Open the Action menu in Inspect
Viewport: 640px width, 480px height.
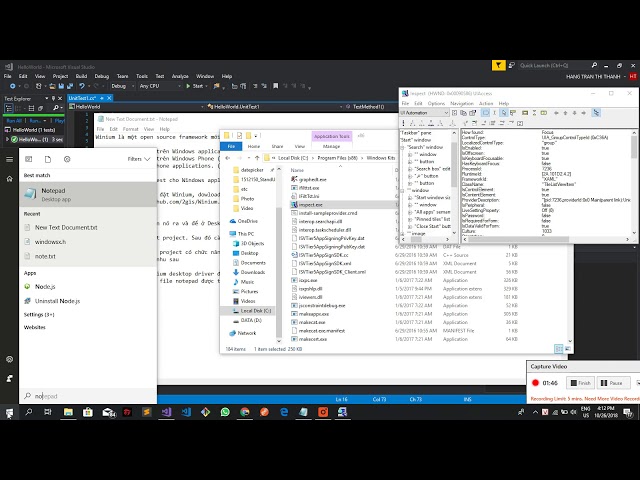click(486, 104)
